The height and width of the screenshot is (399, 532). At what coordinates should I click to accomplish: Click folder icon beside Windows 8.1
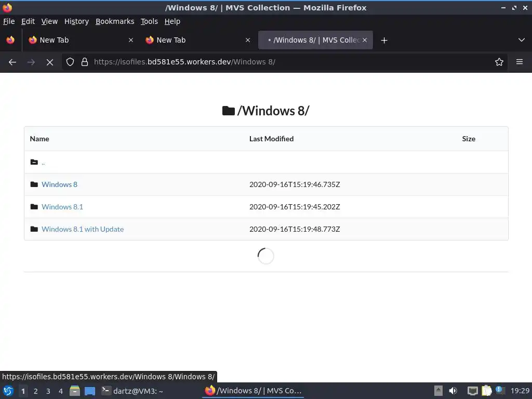click(34, 207)
